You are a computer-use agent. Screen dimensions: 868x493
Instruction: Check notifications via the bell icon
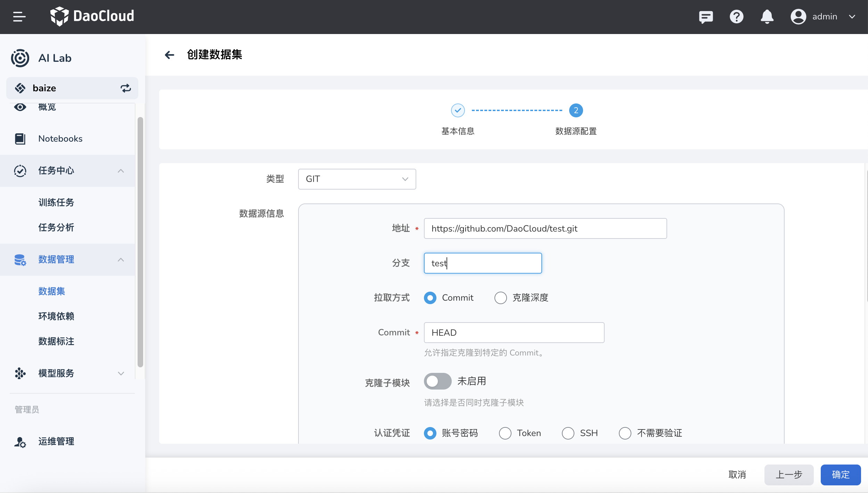(767, 17)
